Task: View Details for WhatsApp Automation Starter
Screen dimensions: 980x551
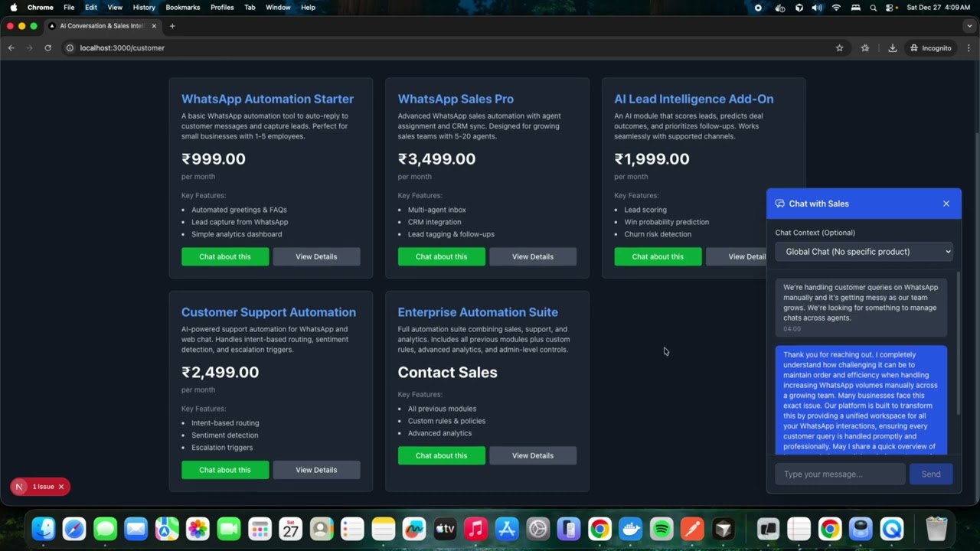Action: tap(316, 256)
